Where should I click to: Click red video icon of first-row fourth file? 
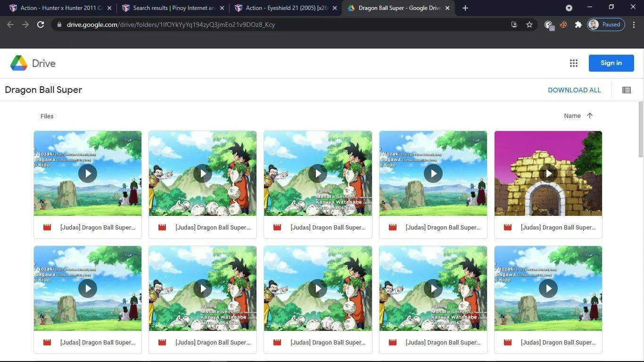(393, 227)
